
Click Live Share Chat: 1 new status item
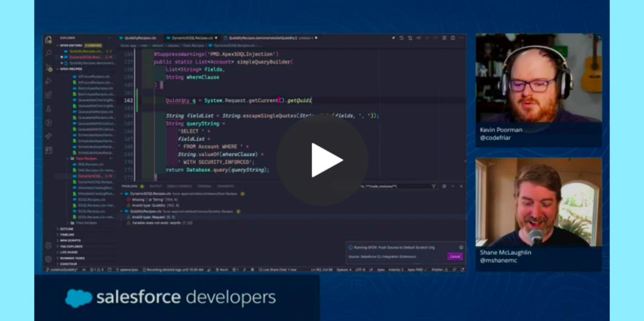pos(278,270)
